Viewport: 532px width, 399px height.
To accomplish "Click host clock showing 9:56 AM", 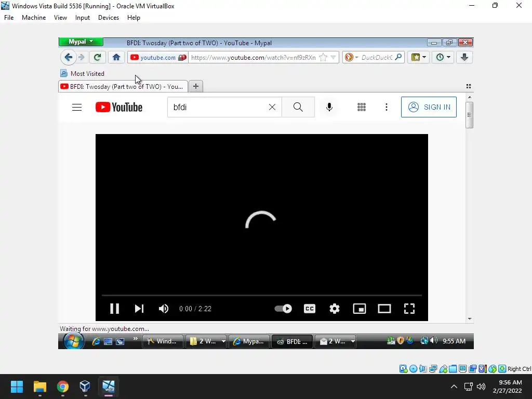I will tap(508, 387).
